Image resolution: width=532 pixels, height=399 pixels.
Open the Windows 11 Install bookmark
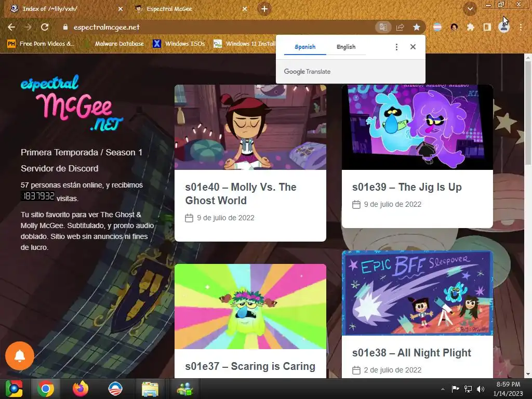point(244,44)
